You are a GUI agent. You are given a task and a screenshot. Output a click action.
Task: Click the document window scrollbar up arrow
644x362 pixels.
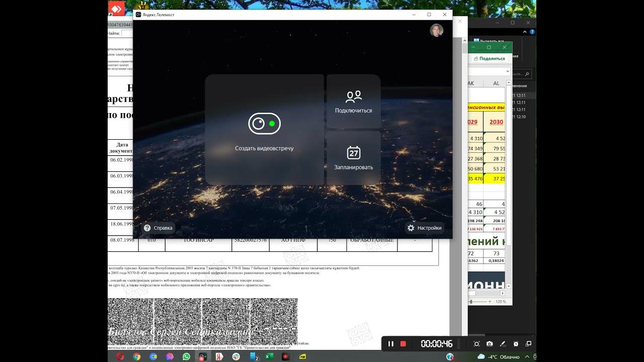point(464,41)
